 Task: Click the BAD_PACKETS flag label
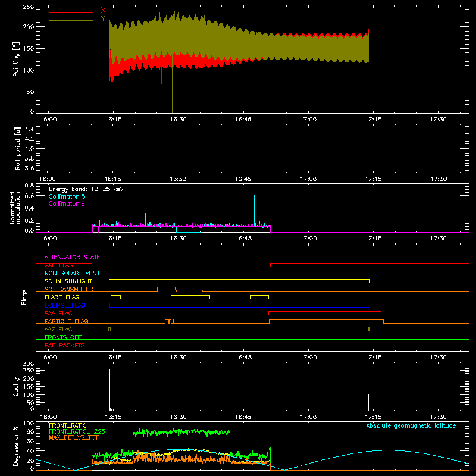tap(65, 345)
